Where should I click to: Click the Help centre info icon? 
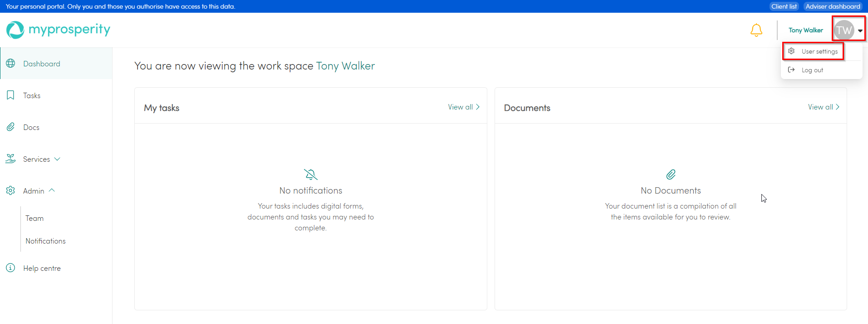coord(10,268)
